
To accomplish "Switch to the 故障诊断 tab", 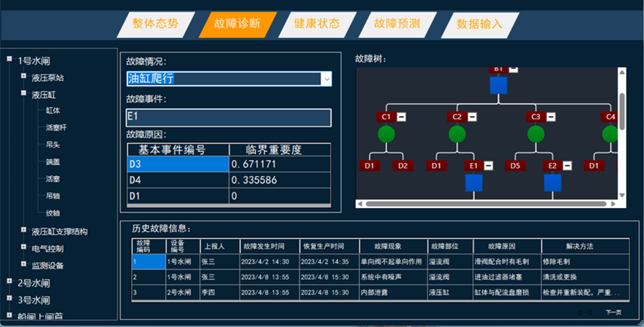I will coord(237,25).
